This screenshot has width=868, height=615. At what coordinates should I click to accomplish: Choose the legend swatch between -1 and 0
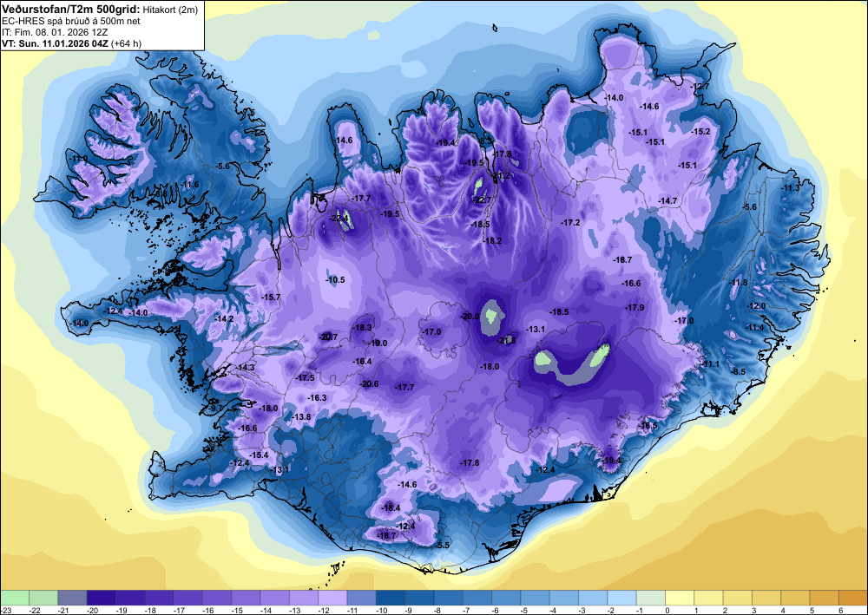point(650,598)
